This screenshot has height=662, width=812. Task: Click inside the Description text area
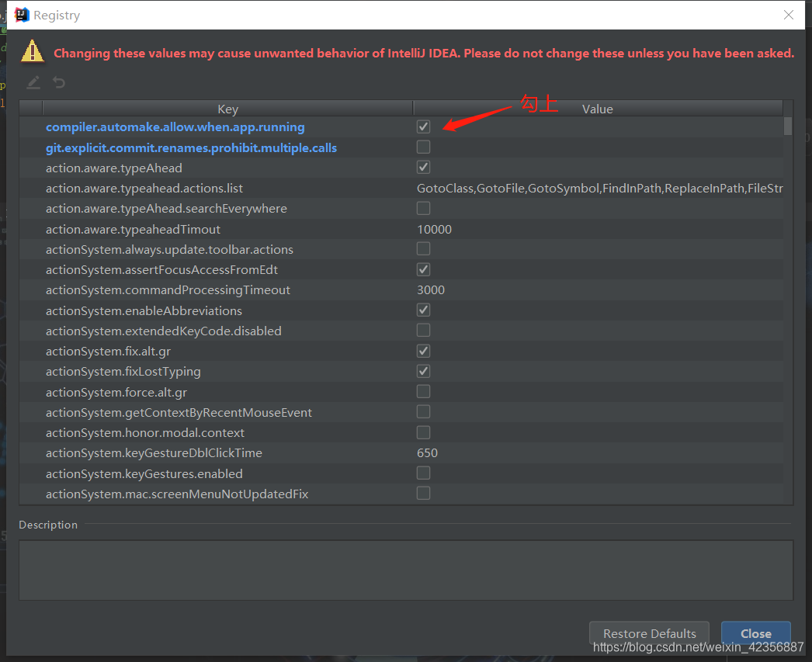[x=406, y=570]
